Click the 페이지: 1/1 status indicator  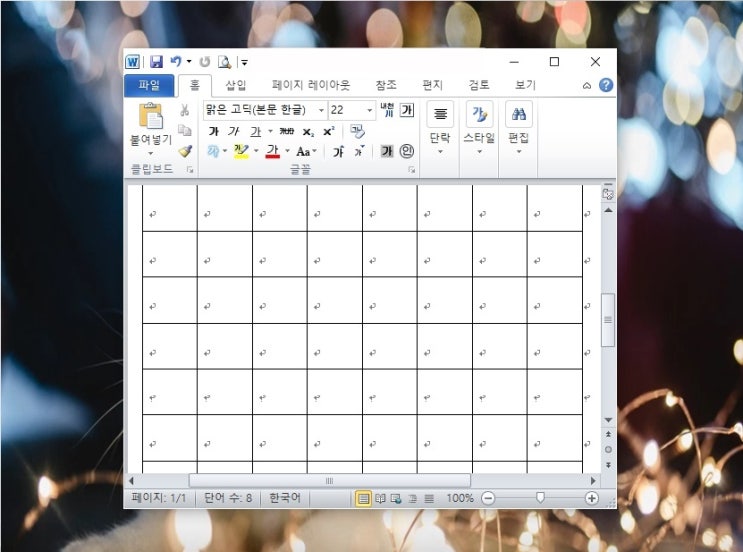tap(159, 498)
